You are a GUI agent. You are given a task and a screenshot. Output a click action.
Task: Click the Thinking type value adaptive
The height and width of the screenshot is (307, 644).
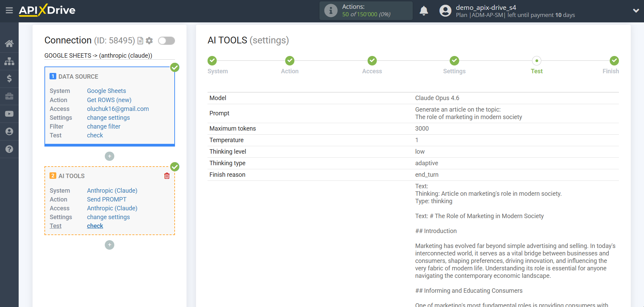tap(427, 163)
